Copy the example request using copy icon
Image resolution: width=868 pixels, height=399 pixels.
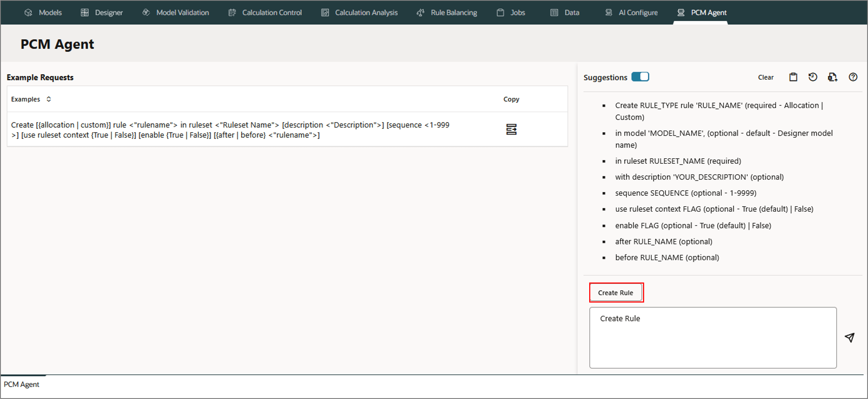coord(511,129)
